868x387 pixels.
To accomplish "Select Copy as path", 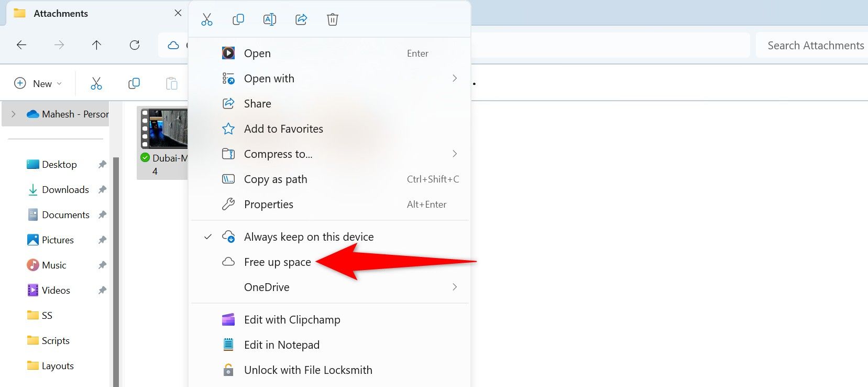I will [x=330, y=179].
